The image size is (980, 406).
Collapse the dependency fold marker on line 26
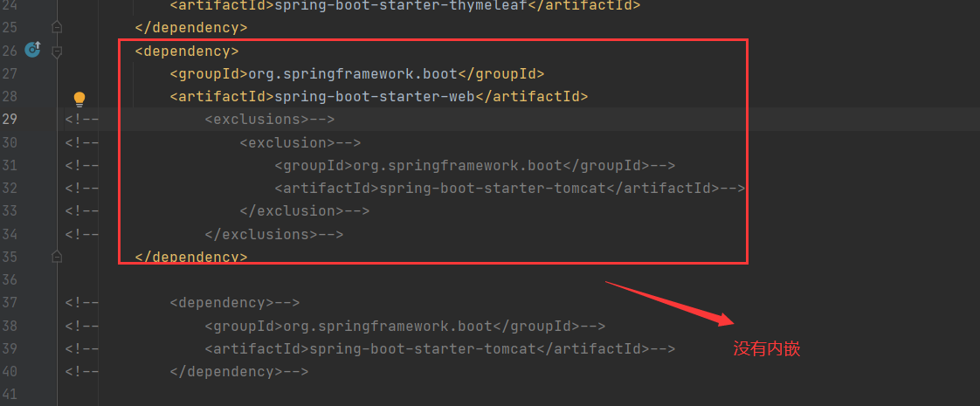point(57,52)
